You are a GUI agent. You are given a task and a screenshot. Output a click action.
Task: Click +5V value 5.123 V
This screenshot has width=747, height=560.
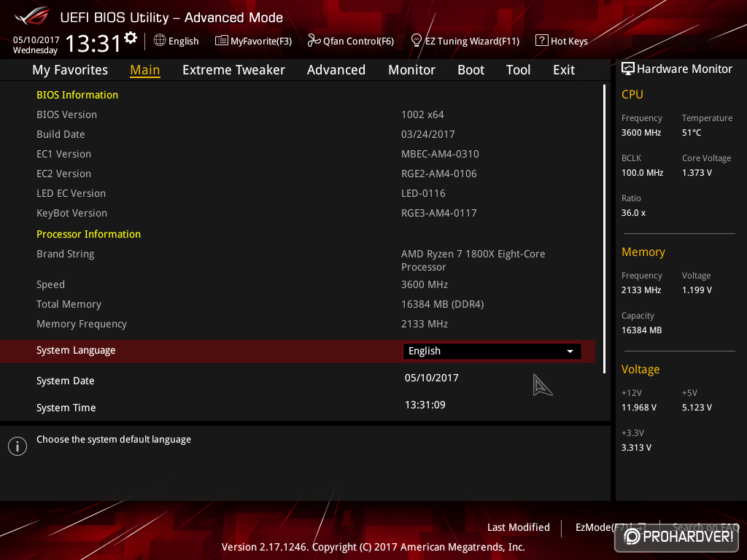coord(697,407)
